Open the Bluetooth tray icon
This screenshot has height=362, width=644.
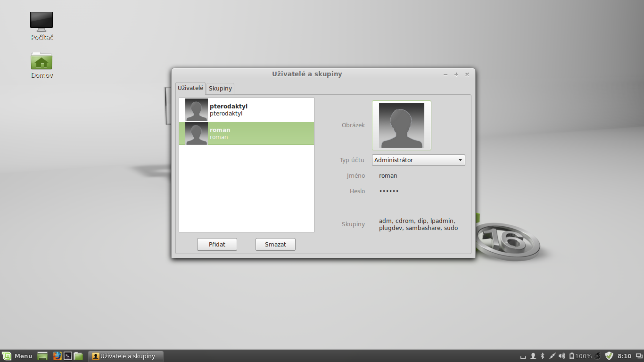pos(542,356)
